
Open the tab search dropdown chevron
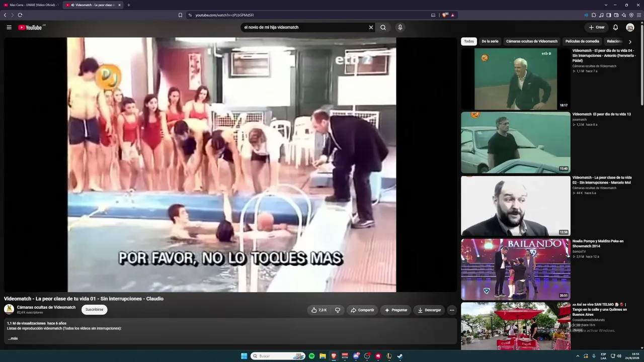pos(606,5)
